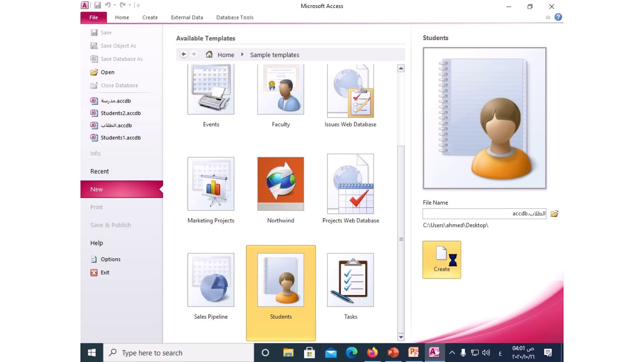Open the Access application icon menu

pos(85,6)
